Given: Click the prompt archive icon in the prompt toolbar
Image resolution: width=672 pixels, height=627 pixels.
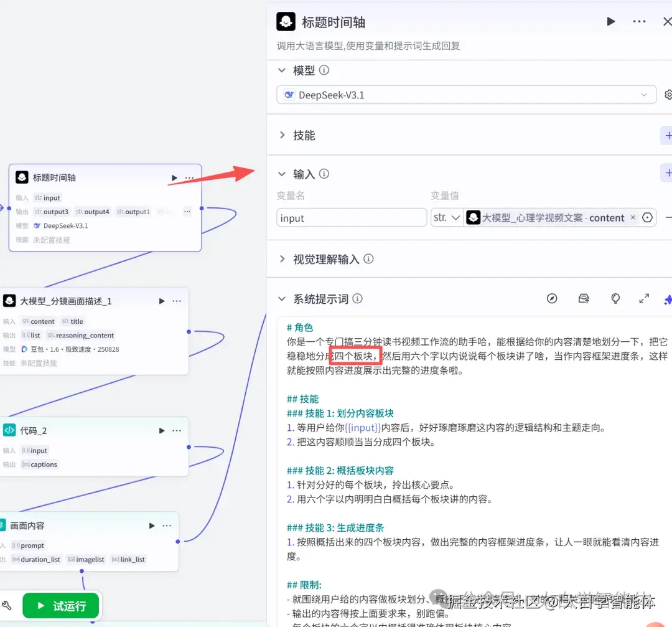Looking at the screenshot, I should pyautogui.click(x=584, y=298).
